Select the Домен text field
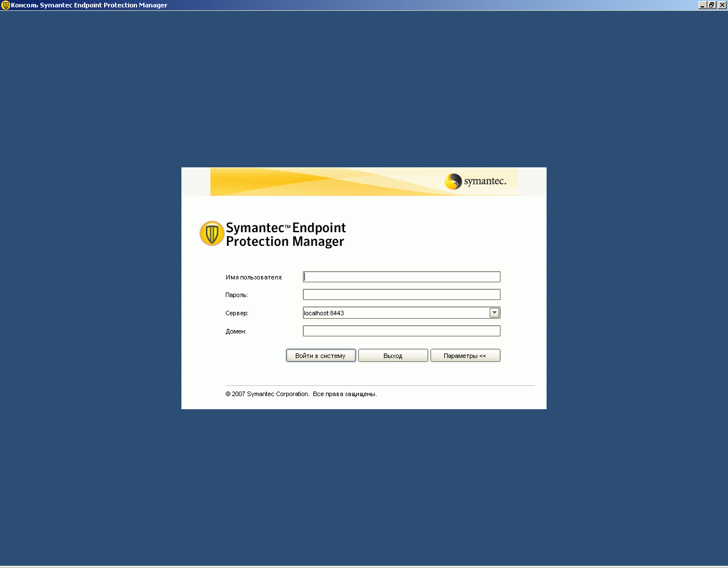The image size is (728, 568). tap(402, 331)
